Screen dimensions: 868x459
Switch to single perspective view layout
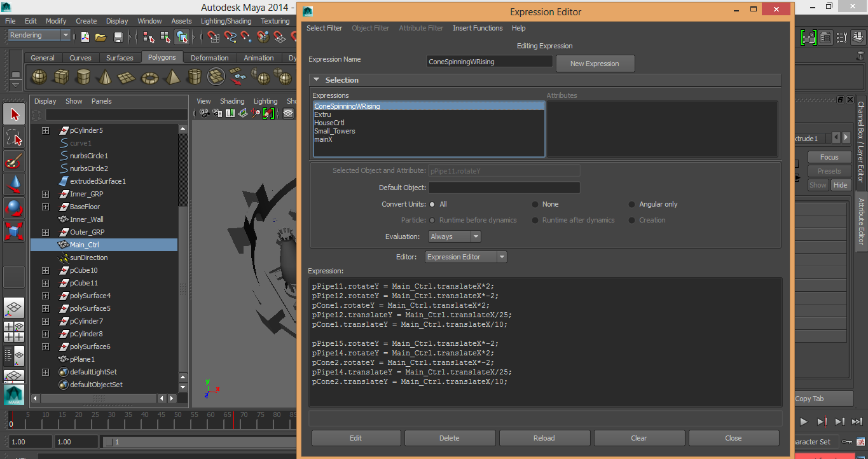pyautogui.click(x=14, y=308)
